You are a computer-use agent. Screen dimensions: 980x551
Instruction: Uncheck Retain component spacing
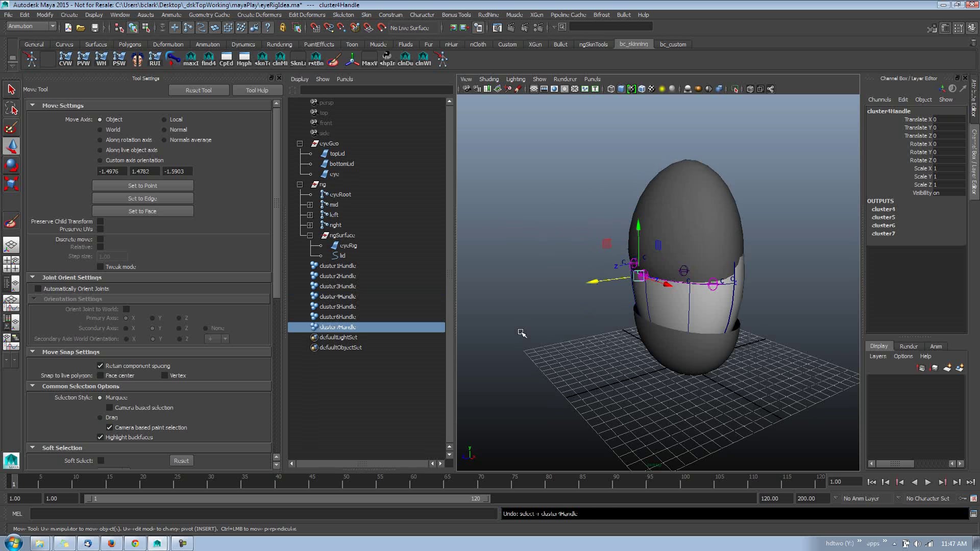[x=101, y=366]
